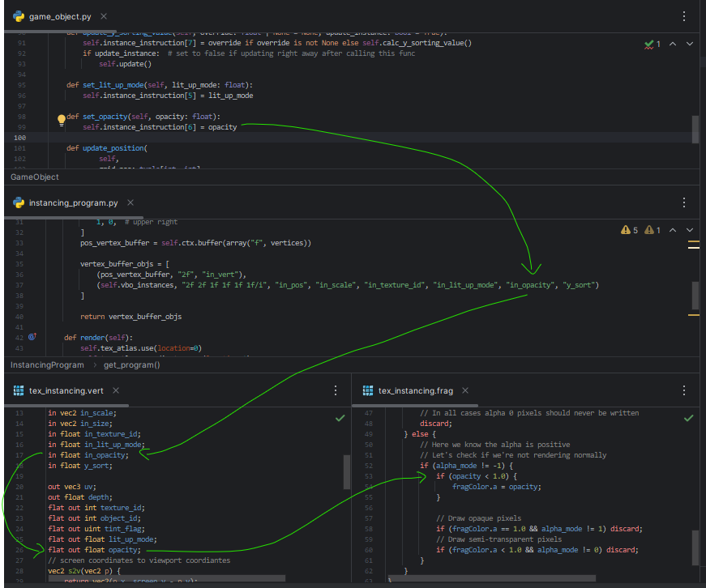The width and height of the screenshot is (706, 588).
Task: Click the set_lit_up_mode function name
Action: click(x=113, y=85)
